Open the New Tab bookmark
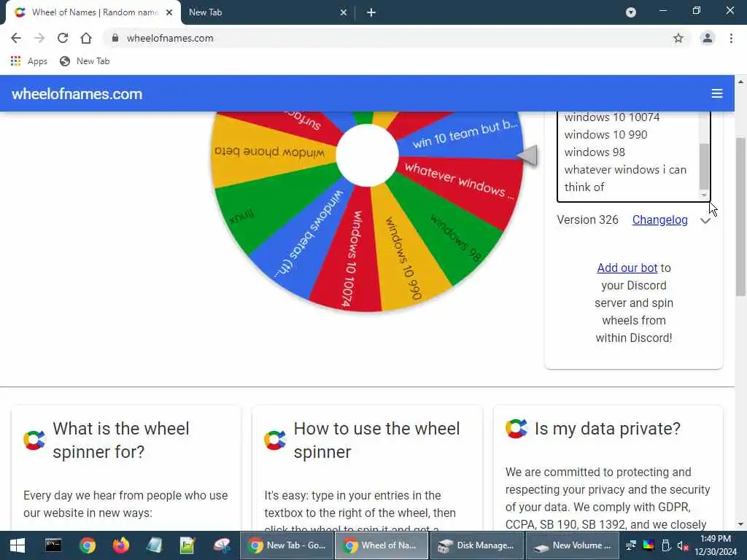747x560 pixels. click(x=85, y=61)
